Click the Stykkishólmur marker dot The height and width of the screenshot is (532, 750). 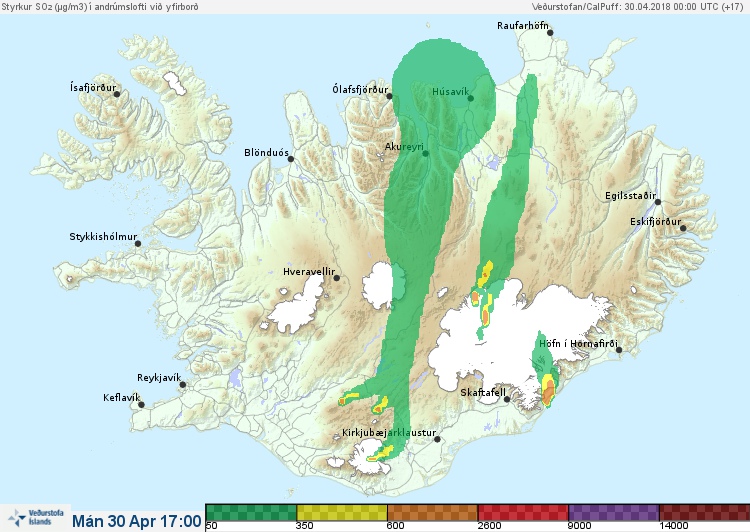pyautogui.click(x=138, y=244)
